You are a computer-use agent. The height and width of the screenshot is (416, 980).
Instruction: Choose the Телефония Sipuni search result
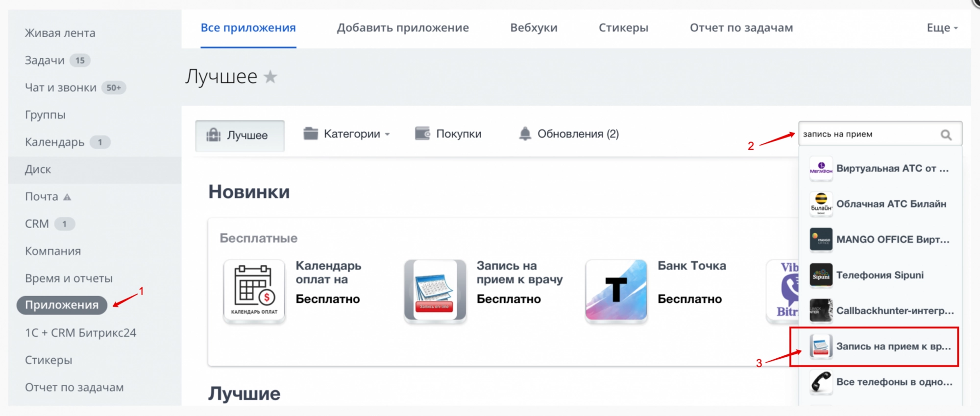pos(880,275)
